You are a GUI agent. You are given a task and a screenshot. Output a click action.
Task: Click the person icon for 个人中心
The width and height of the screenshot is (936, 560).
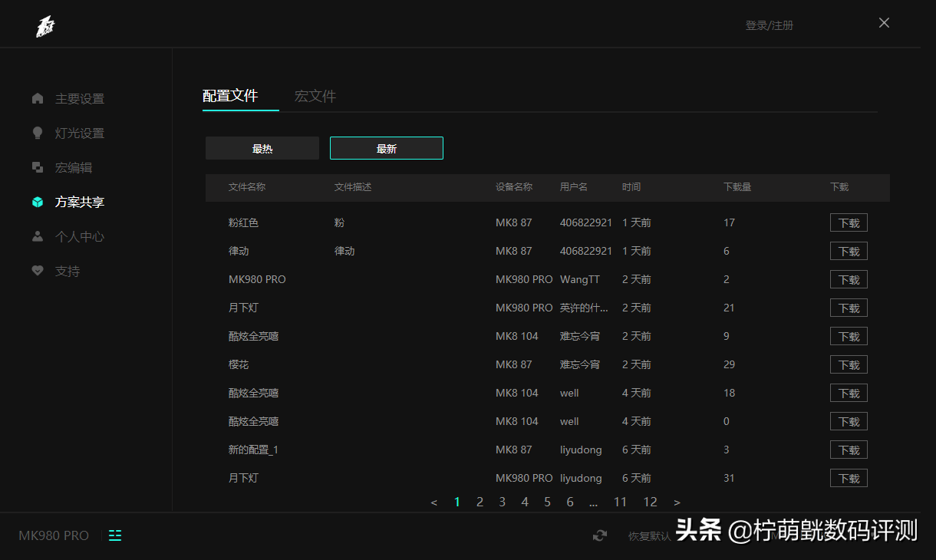38,236
